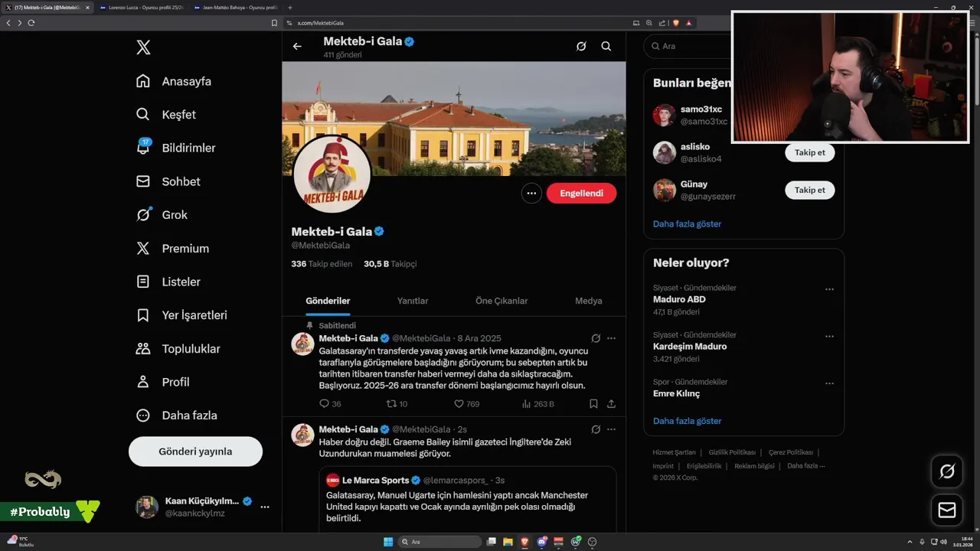Open Premium from the sidebar
980x551 pixels.
point(172,249)
